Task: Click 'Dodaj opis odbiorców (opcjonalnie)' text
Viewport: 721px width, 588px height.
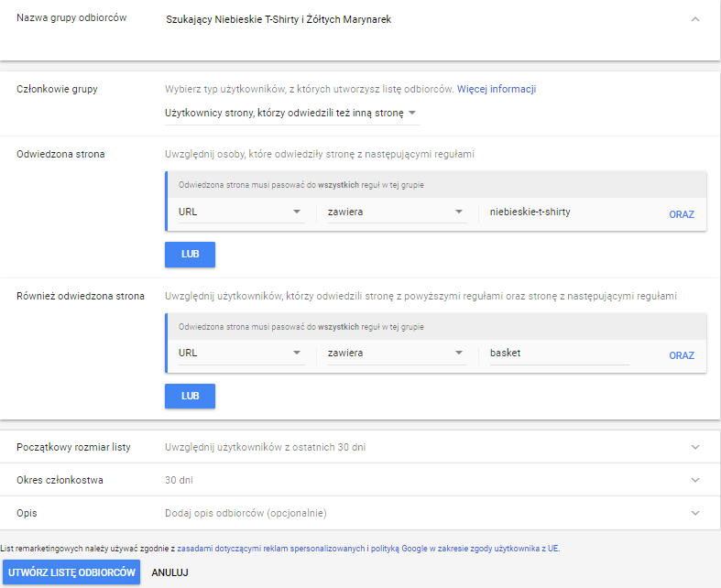Action: [246, 513]
